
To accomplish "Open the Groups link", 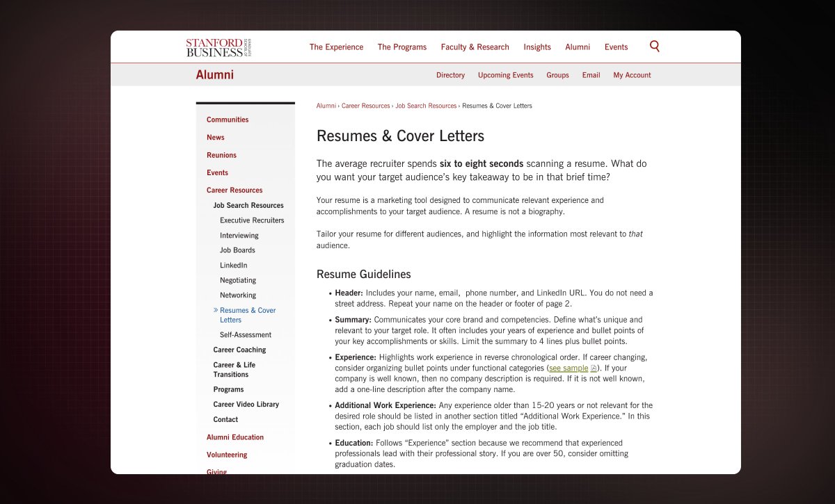I will coord(557,75).
